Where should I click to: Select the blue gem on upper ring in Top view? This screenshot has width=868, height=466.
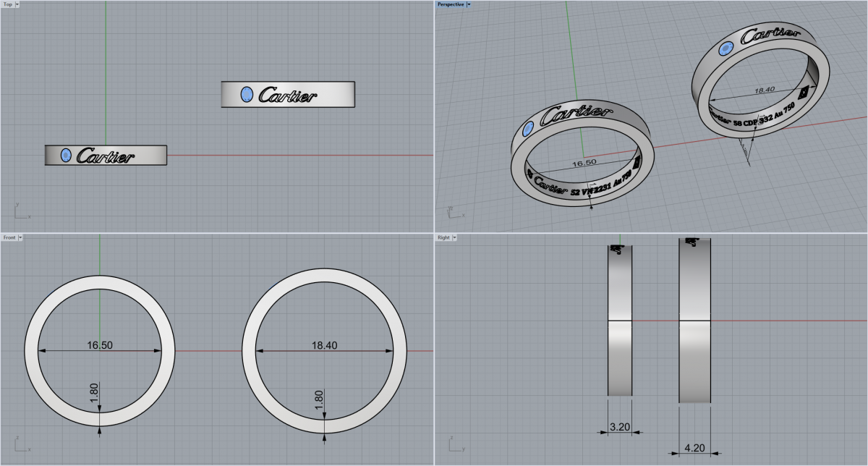[x=246, y=93]
